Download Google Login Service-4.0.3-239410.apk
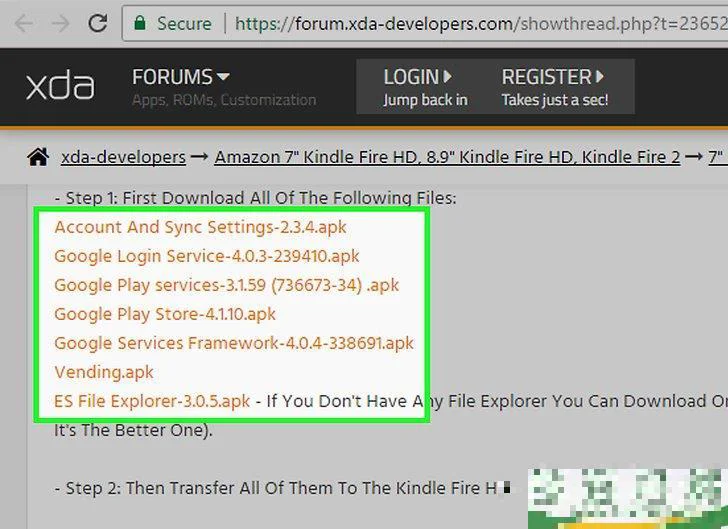 tap(207, 256)
